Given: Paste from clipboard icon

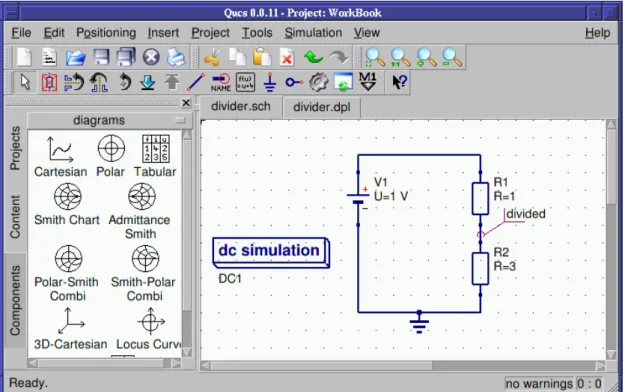Looking at the screenshot, I should coord(262,57).
